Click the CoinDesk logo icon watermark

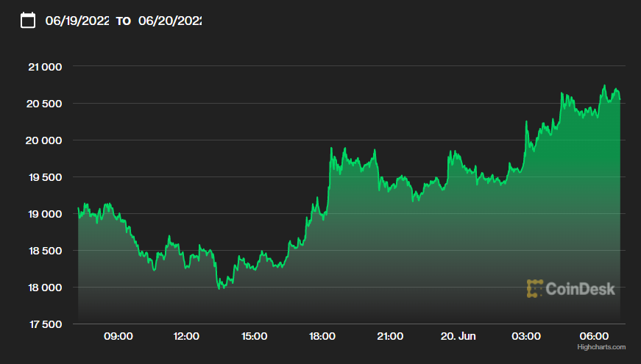point(534,289)
